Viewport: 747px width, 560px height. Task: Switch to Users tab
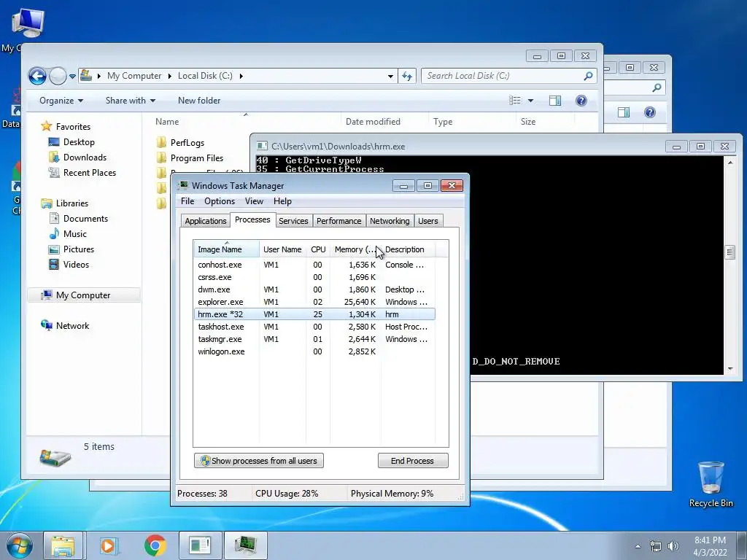point(427,221)
